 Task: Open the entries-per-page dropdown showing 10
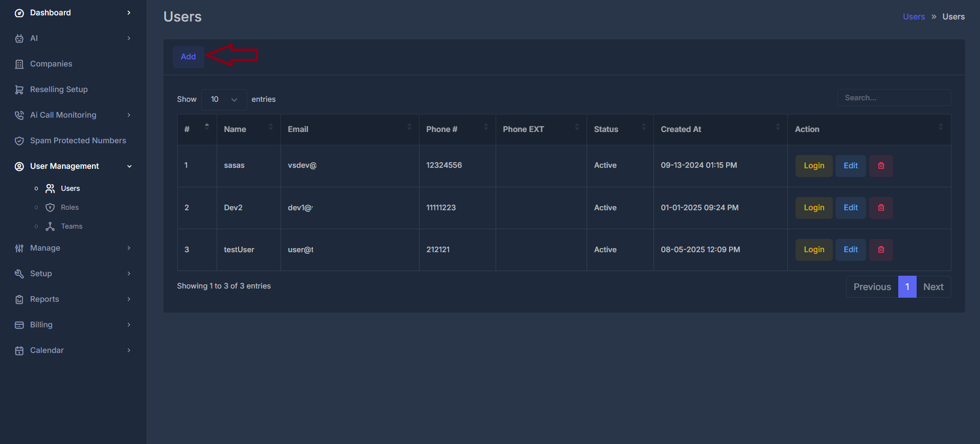pyautogui.click(x=224, y=99)
